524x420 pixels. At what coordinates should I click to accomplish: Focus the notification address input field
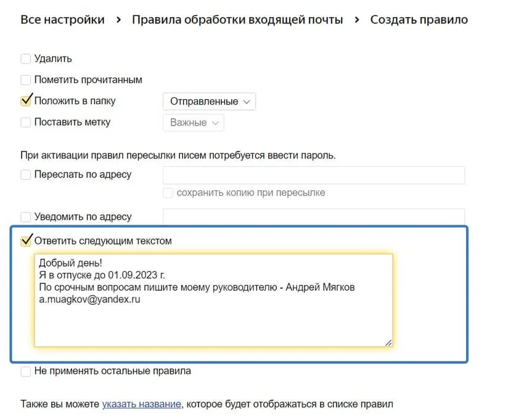(313, 217)
